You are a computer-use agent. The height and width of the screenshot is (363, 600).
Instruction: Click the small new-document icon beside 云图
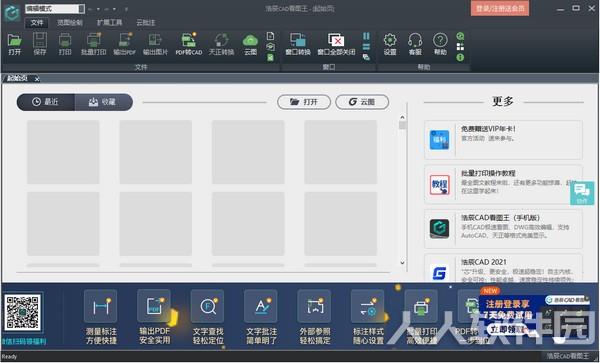[x=271, y=36]
